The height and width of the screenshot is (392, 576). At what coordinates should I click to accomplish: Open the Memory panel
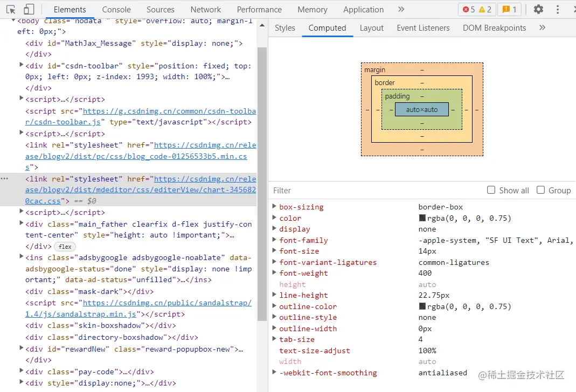pyautogui.click(x=312, y=10)
